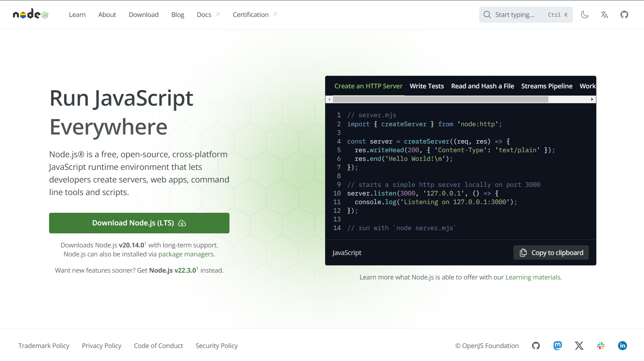Open the Certification external link
Screen dimensions: 644x361
click(255, 14)
